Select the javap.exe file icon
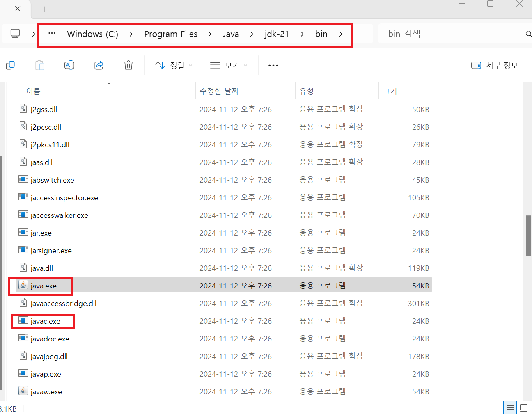The width and height of the screenshot is (532, 414). coord(23,373)
